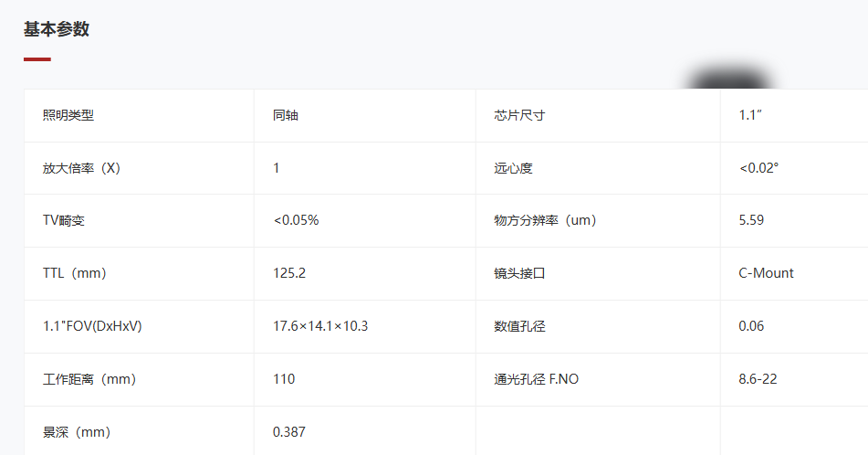The width and height of the screenshot is (868, 455).
Task: Click the 0.387 depth value
Action: click(289, 432)
